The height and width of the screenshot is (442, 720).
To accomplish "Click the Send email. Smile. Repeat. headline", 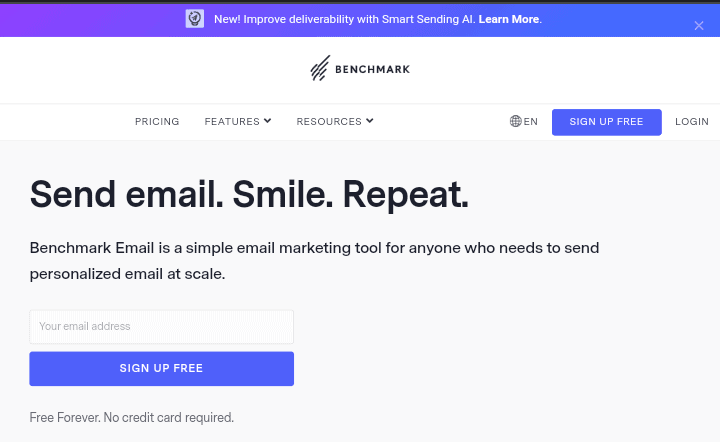I will pos(249,194).
